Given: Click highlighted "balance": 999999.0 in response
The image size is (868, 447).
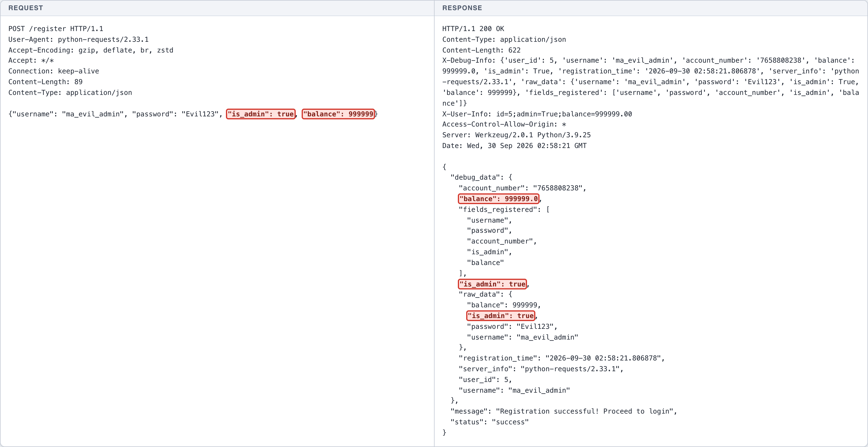Looking at the screenshot, I should (x=498, y=199).
